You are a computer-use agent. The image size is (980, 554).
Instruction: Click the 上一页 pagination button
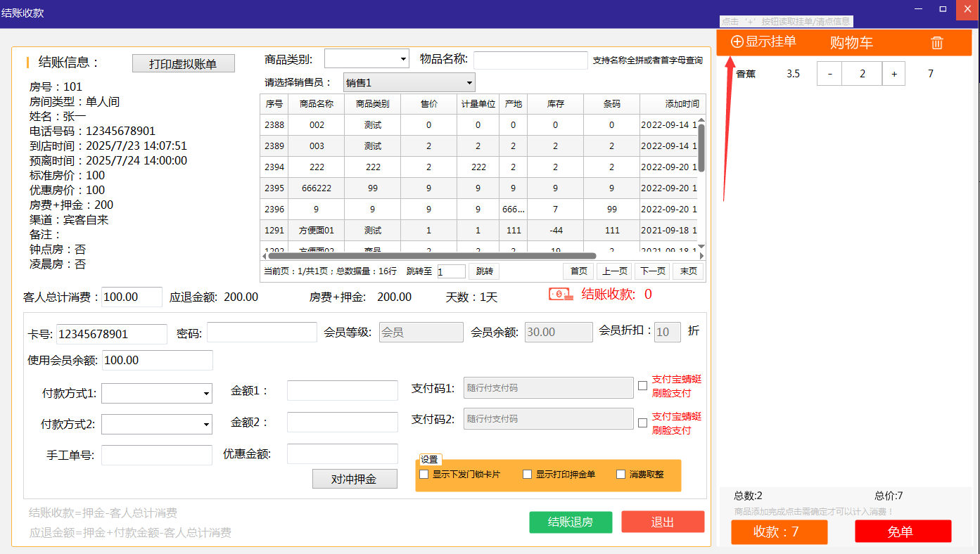pos(615,271)
